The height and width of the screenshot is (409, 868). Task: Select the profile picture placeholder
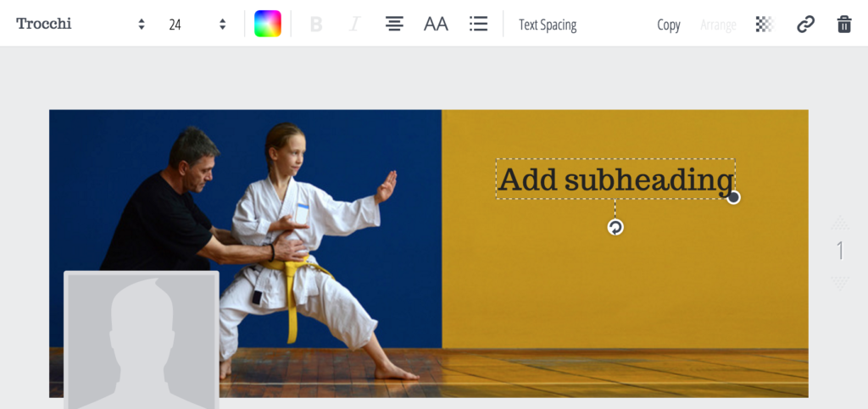142,340
